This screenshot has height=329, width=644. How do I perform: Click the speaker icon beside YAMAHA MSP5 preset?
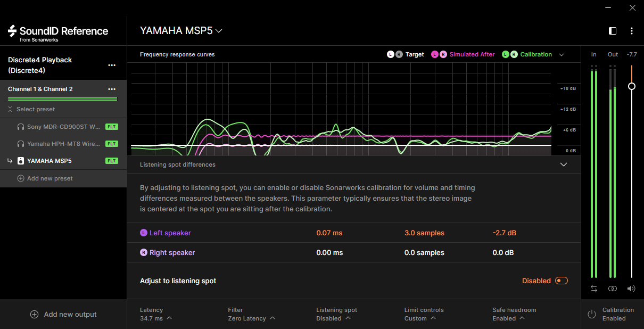(21, 161)
